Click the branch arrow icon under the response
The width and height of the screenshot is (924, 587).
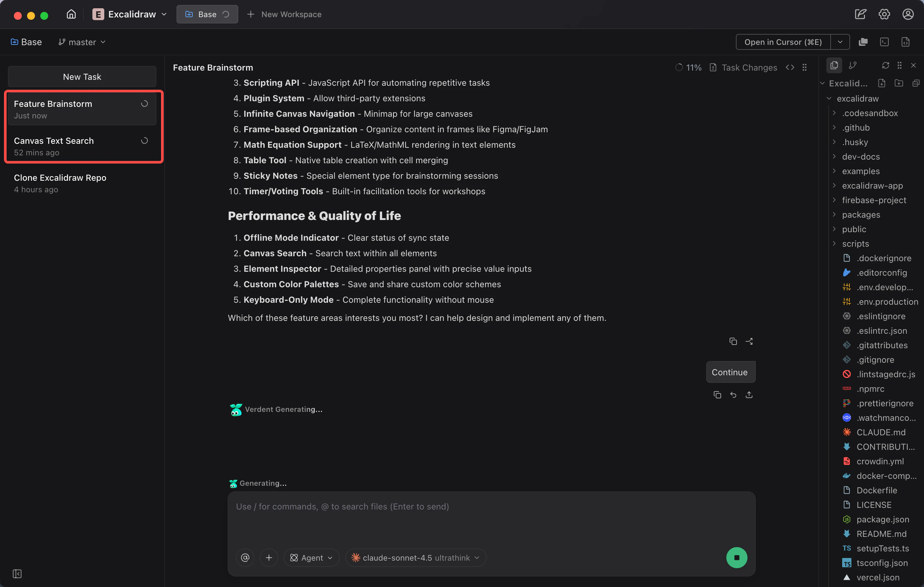749,341
